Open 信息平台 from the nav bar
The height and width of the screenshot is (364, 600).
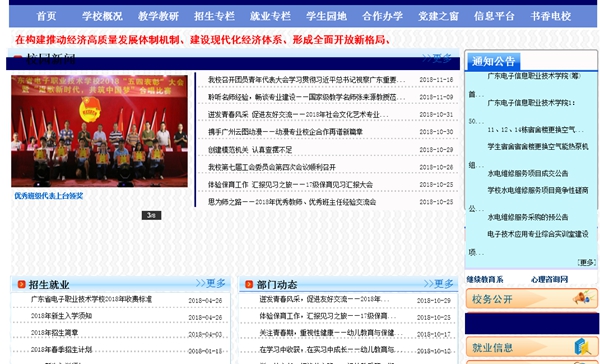click(x=494, y=16)
